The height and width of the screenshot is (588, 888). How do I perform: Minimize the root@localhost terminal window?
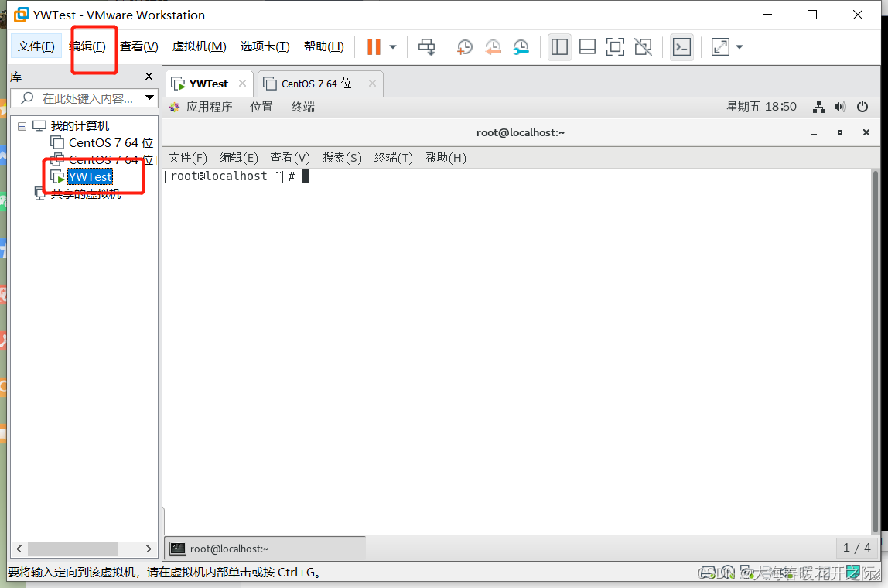click(x=814, y=132)
